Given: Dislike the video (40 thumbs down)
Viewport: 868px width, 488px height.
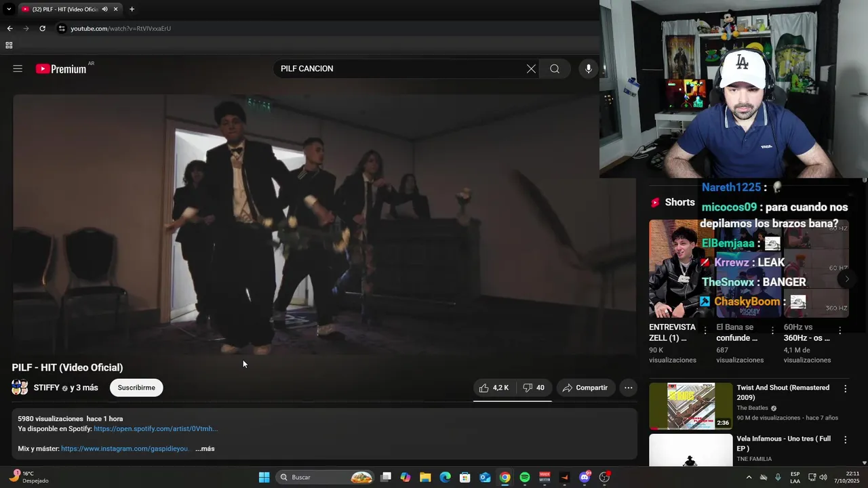Looking at the screenshot, I should click(x=534, y=388).
